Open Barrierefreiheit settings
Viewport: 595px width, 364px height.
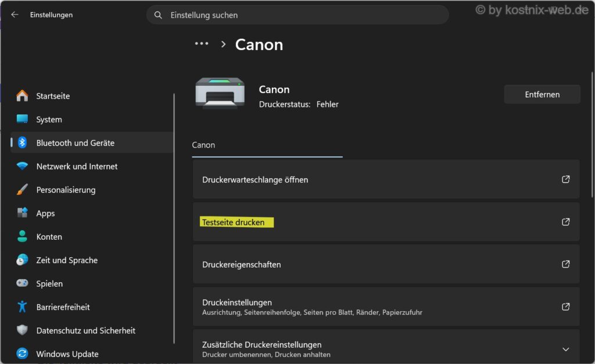92,307
